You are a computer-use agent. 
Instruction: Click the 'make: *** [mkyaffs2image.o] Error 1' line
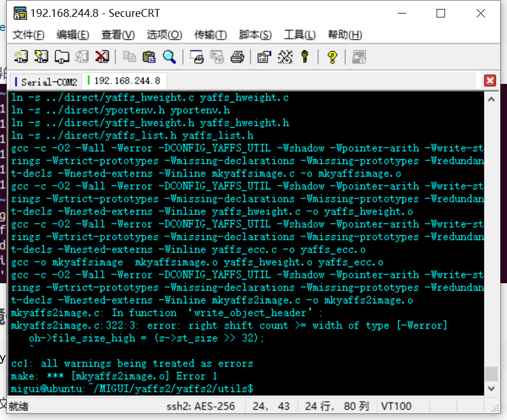pos(114,376)
